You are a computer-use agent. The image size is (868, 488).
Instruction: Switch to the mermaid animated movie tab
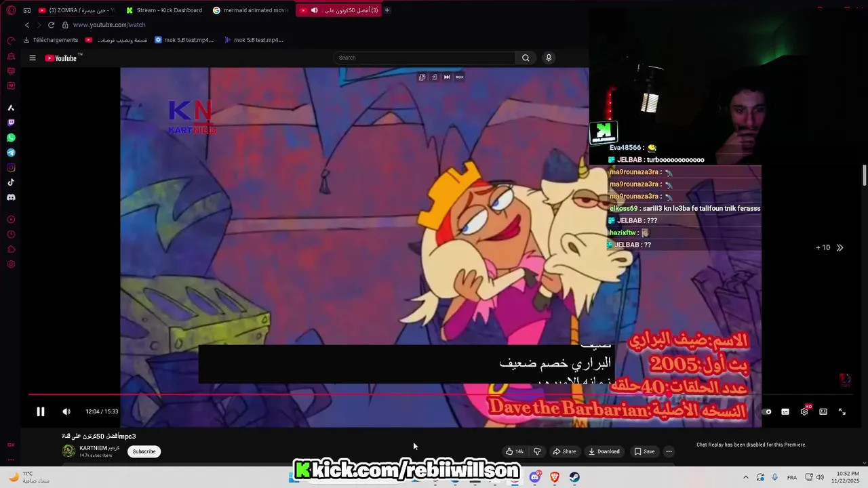[250, 10]
